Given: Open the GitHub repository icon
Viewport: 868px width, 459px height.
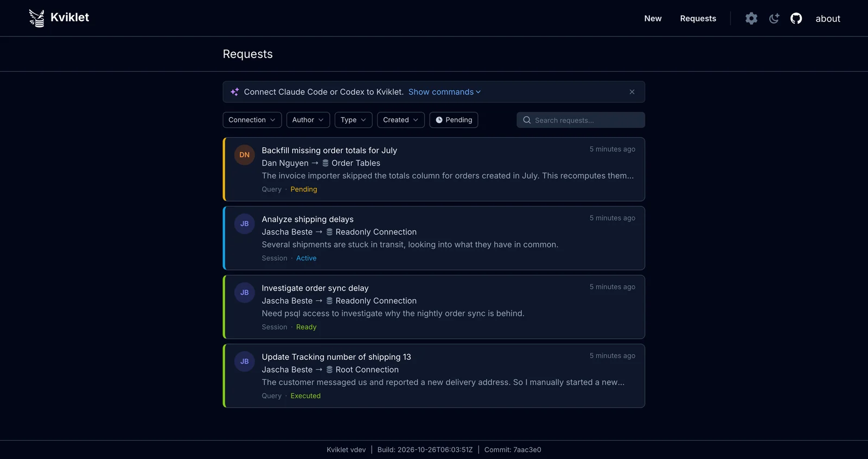Looking at the screenshot, I should [796, 18].
